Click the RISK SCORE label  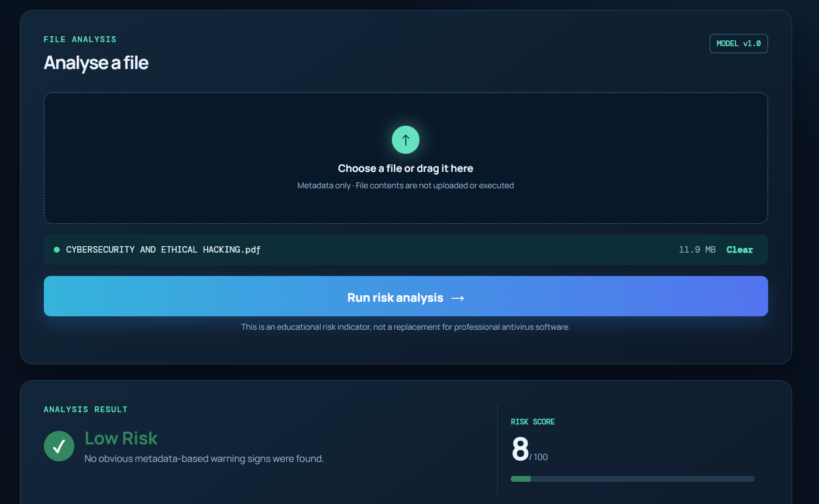pos(533,422)
